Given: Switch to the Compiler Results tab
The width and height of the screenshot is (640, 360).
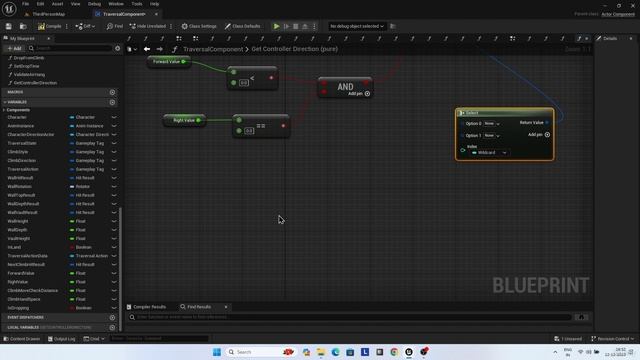Looking at the screenshot, I should pyautogui.click(x=146, y=307).
